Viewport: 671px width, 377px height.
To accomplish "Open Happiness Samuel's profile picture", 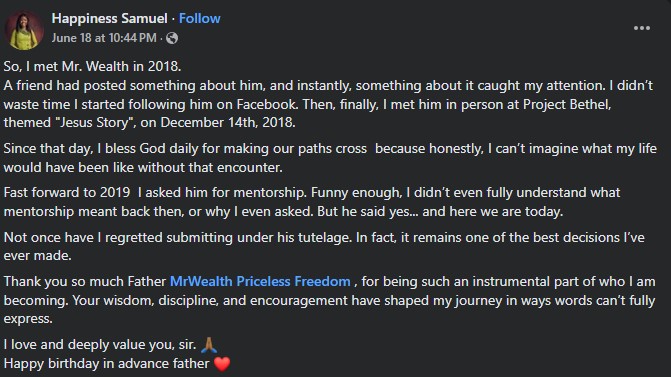I will tap(24, 30).
